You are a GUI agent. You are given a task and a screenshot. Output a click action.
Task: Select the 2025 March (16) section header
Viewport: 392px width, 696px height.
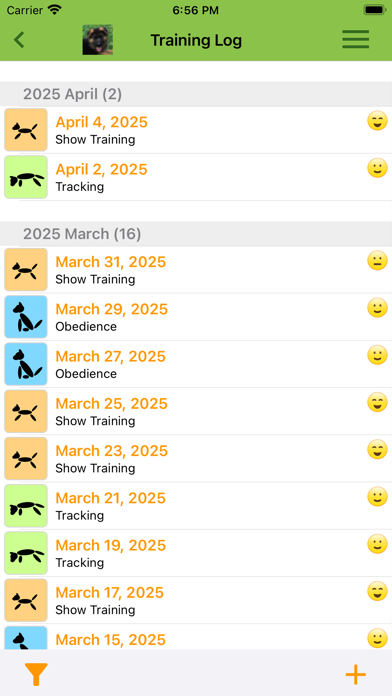coord(196,234)
